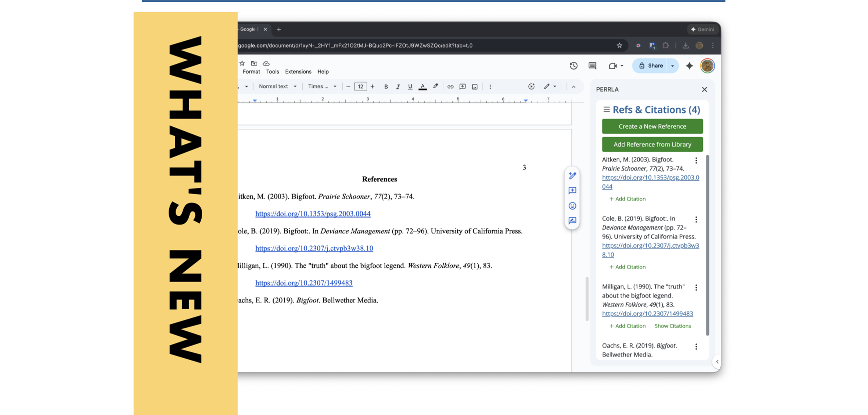
Task: Open Chrome downloads
Action: click(x=685, y=45)
